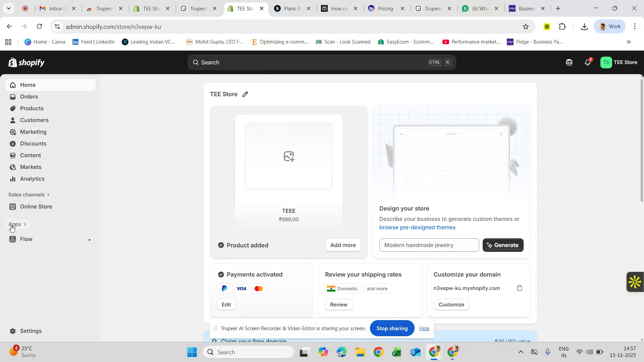Click the Product added checkmark

click(x=221, y=245)
